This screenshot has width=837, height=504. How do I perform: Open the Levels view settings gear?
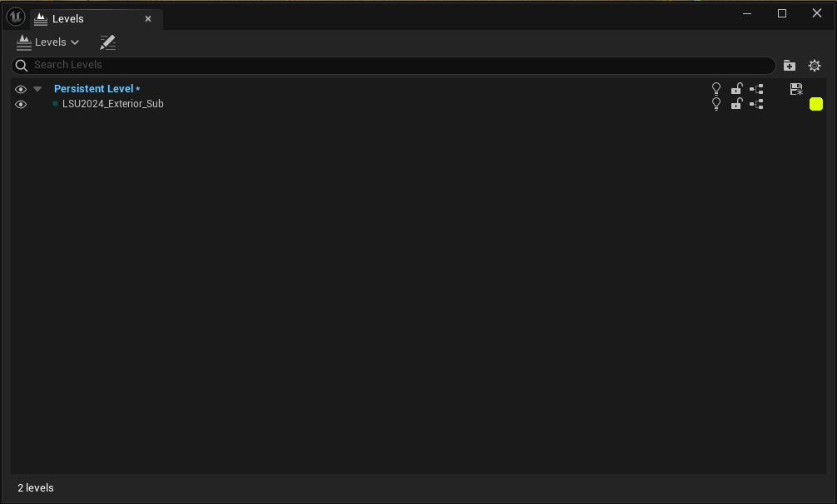pyautogui.click(x=814, y=66)
